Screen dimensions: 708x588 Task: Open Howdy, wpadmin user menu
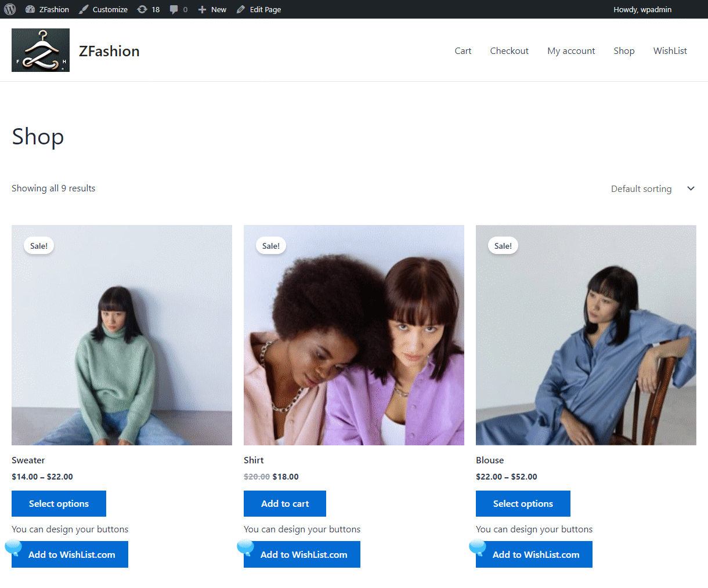[x=642, y=9]
